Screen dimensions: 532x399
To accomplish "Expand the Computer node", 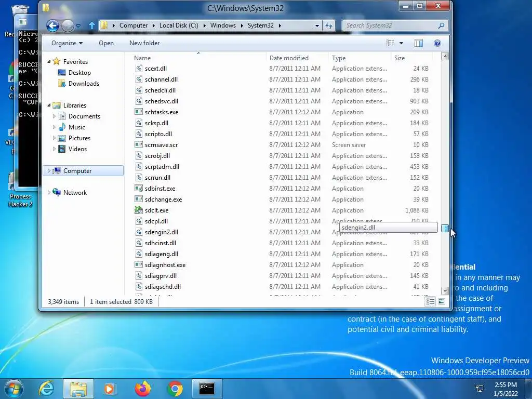I will click(x=49, y=170).
